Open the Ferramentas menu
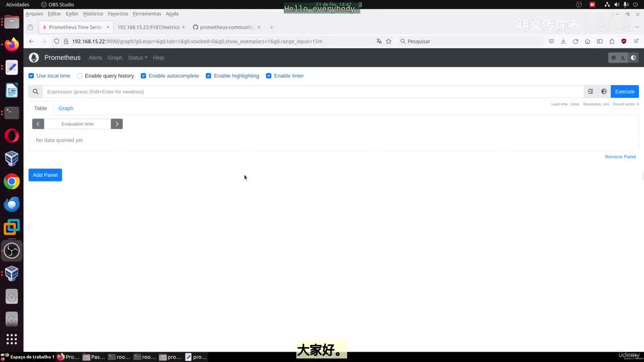The height and width of the screenshot is (362, 644). point(147,14)
